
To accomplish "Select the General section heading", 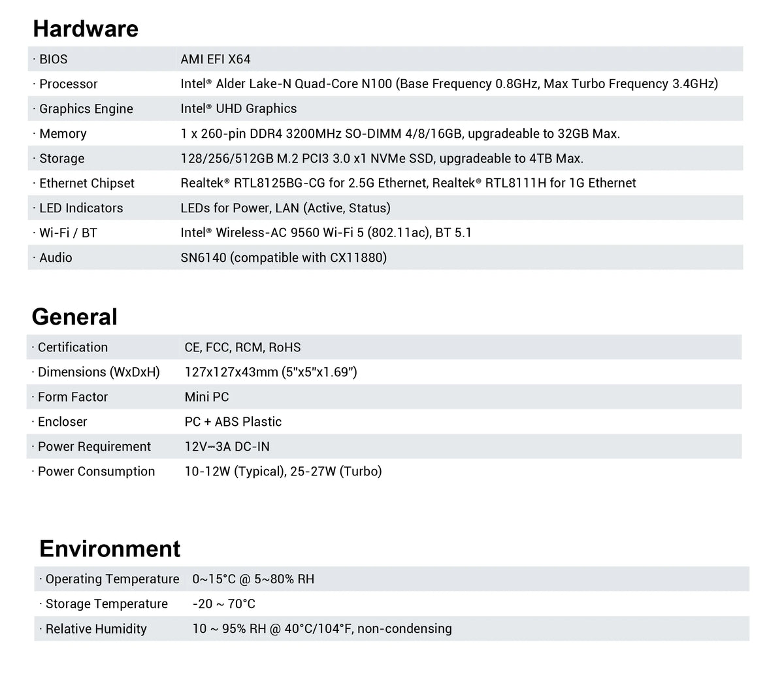I will (x=74, y=317).
